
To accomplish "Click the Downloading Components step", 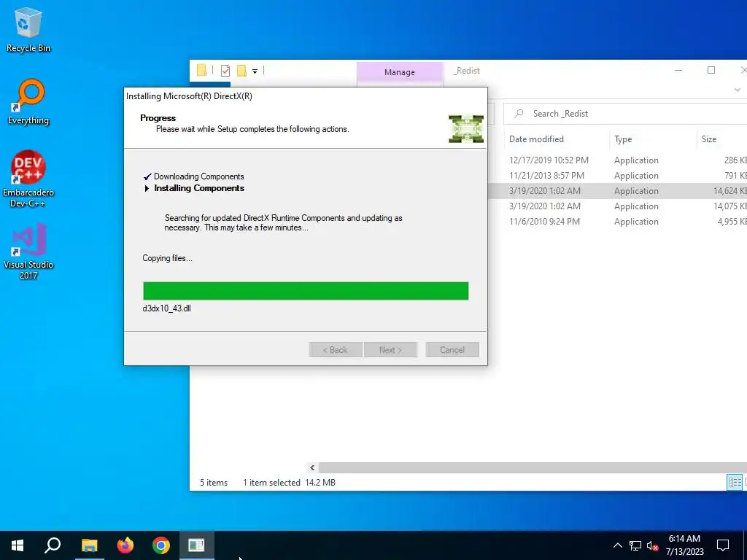I will (x=198, y=176).
